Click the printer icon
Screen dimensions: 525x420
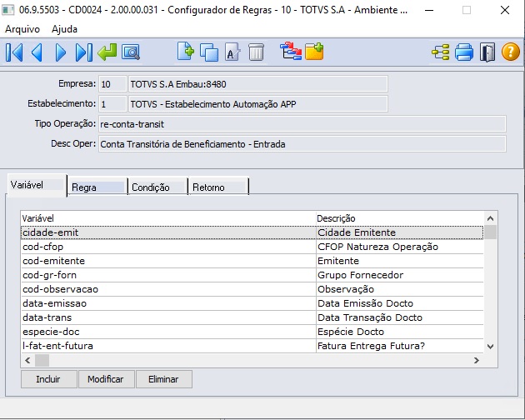click(x=464, y=52)
